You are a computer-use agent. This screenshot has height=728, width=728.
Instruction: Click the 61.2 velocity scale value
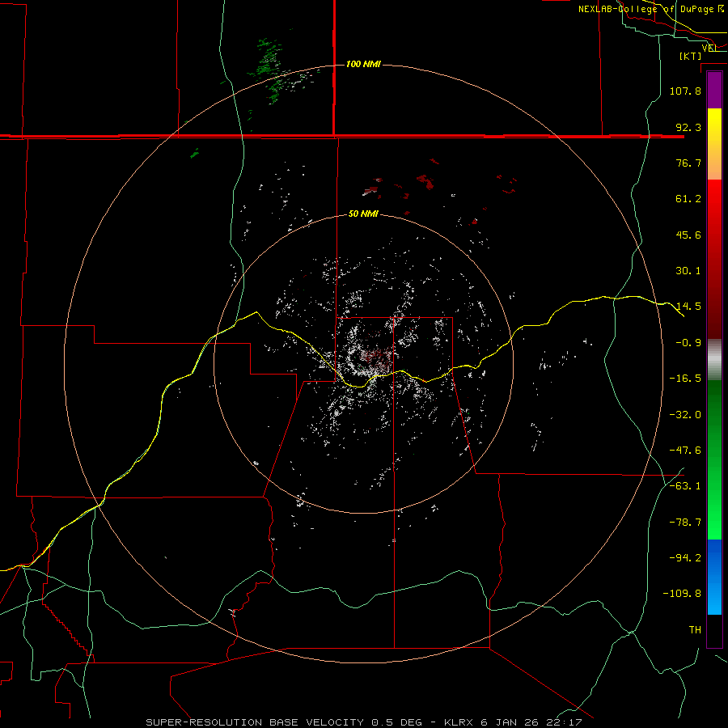pyautogui.click(x=688, y=199)
